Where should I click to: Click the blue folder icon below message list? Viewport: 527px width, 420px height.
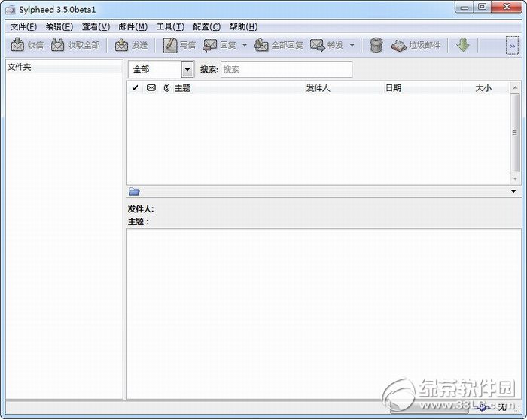click(x=134, y=191)
